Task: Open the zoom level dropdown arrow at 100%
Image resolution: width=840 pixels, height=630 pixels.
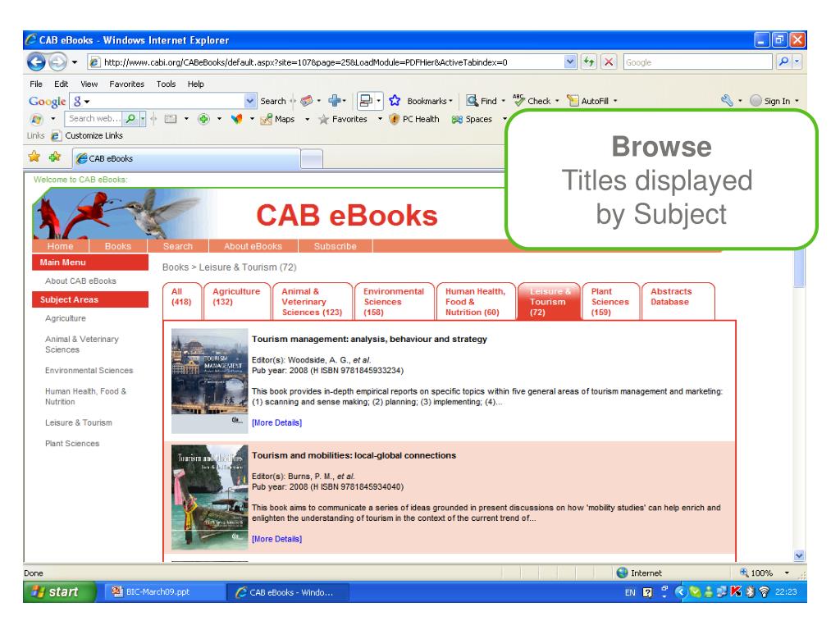Action: pos(787,573)
